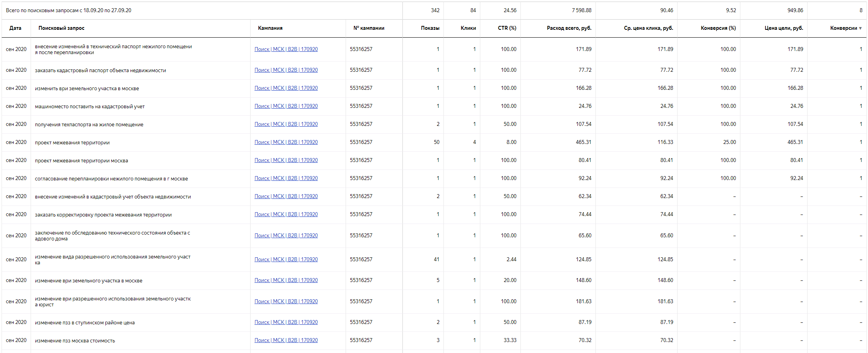Open campaign link in 'машиноместо поставить' row

pyautogui.click(x=286, y=106)
